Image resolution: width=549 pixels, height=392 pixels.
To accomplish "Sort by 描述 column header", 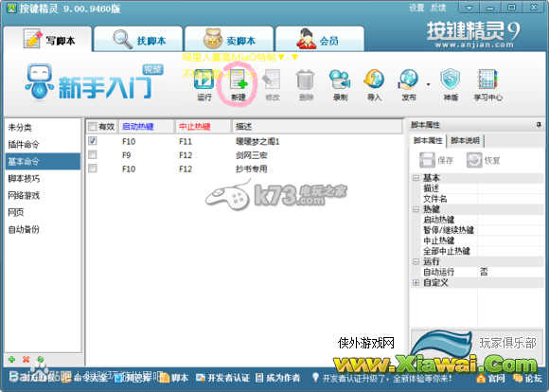I will pos(317,127).
